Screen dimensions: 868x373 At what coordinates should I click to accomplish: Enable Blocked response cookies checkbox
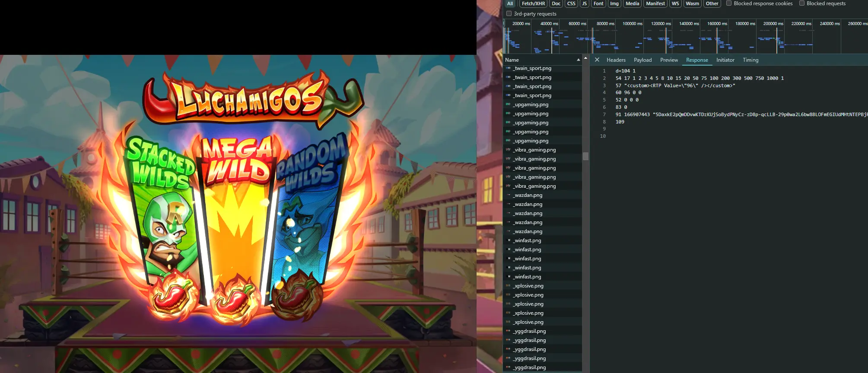coord(729,3)
